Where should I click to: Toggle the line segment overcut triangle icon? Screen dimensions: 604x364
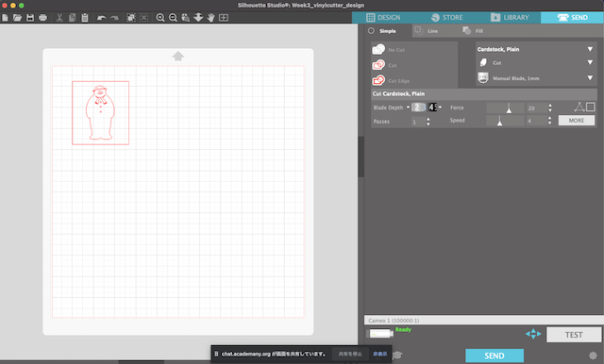pos(579,107)
